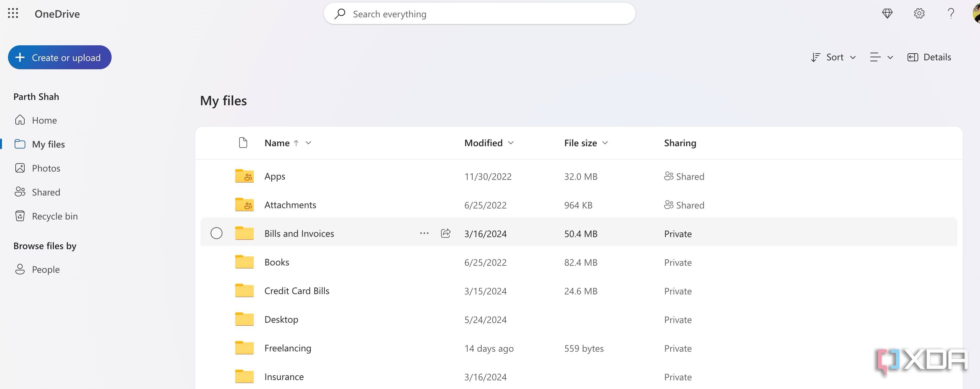980x389 pixels.
Task: Click the OneDrive title
Action: (x=57, y=14)
